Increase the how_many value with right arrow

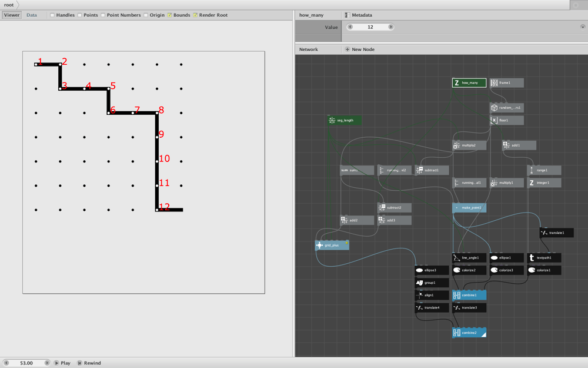pos(391,26)
